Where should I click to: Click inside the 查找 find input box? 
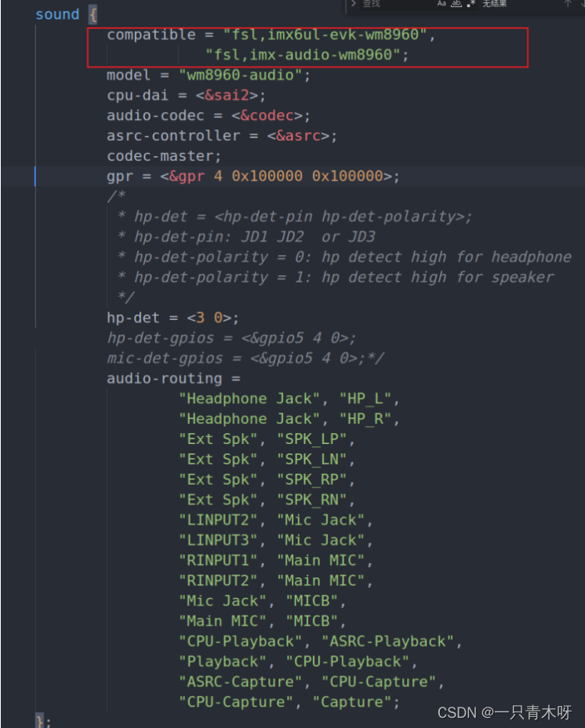[392, 4]
